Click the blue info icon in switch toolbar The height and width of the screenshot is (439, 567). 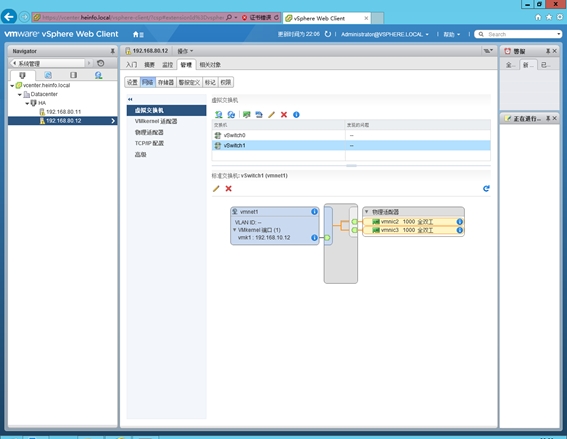[x=296, y=115]
